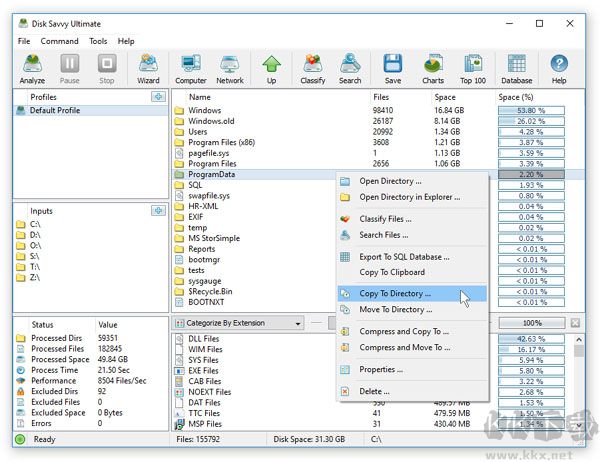Click the Help toolbar icon
The image size is (600, 462).
click(x=559, y=69)
